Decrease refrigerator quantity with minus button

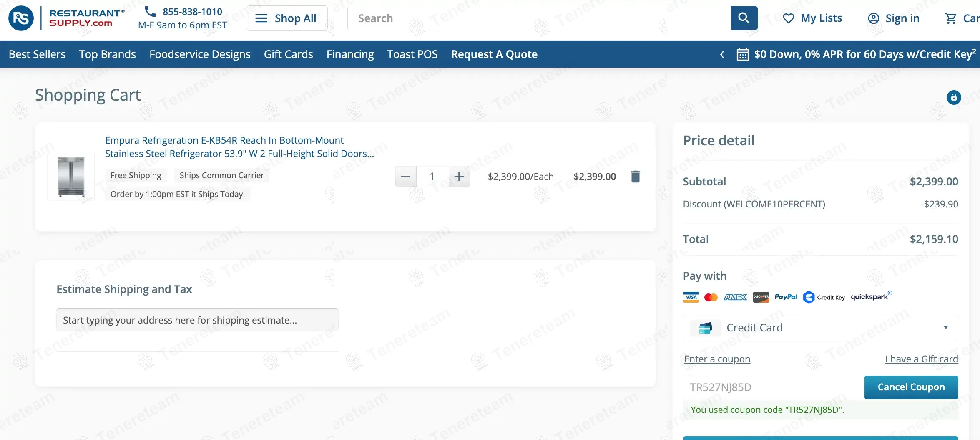coord(405,177)
